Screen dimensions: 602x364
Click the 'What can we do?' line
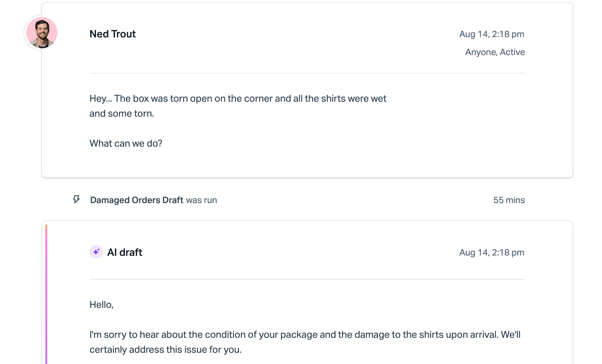click(126, 143)
